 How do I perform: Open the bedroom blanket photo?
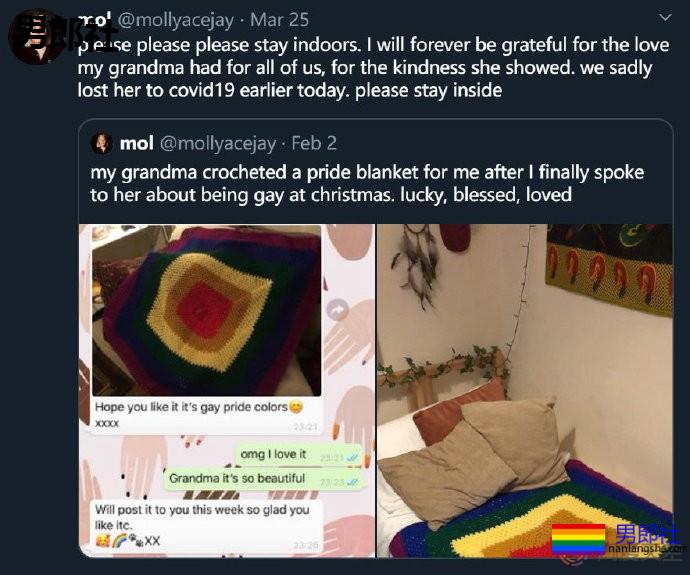525,391
